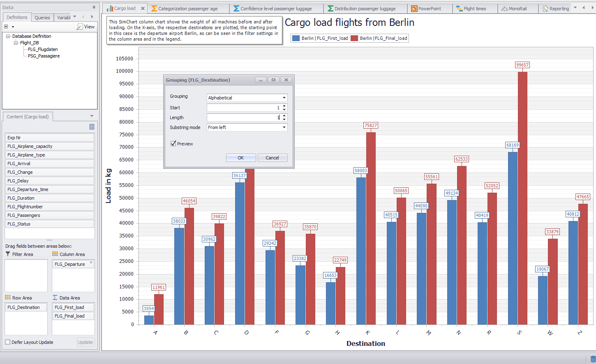Enable Defer Layout Update checkbox
This screenshot has width=596, height=364.
pos(8,342)
